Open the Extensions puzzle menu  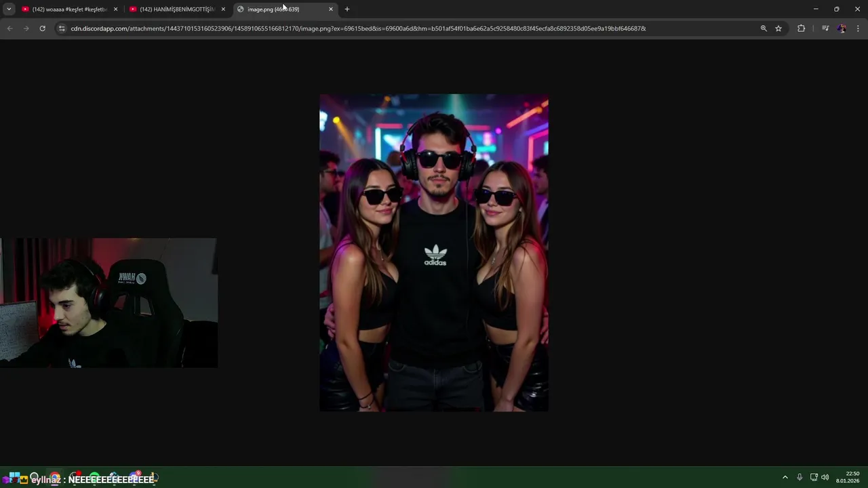[x=802, y=28]
